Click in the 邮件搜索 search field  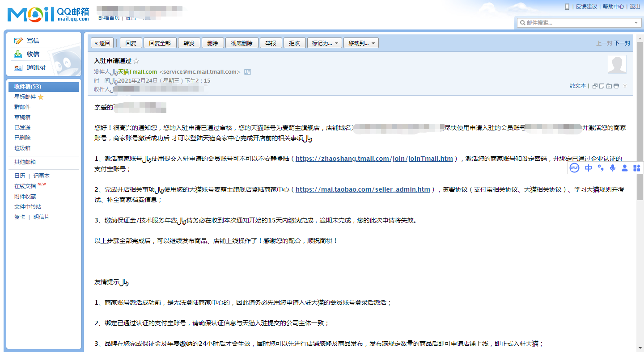tap(580, 23)
